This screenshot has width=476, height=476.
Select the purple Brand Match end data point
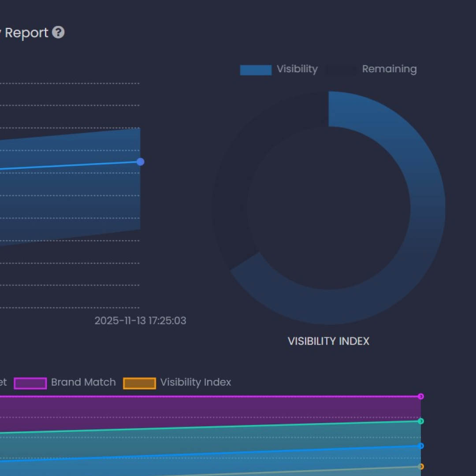420,396
